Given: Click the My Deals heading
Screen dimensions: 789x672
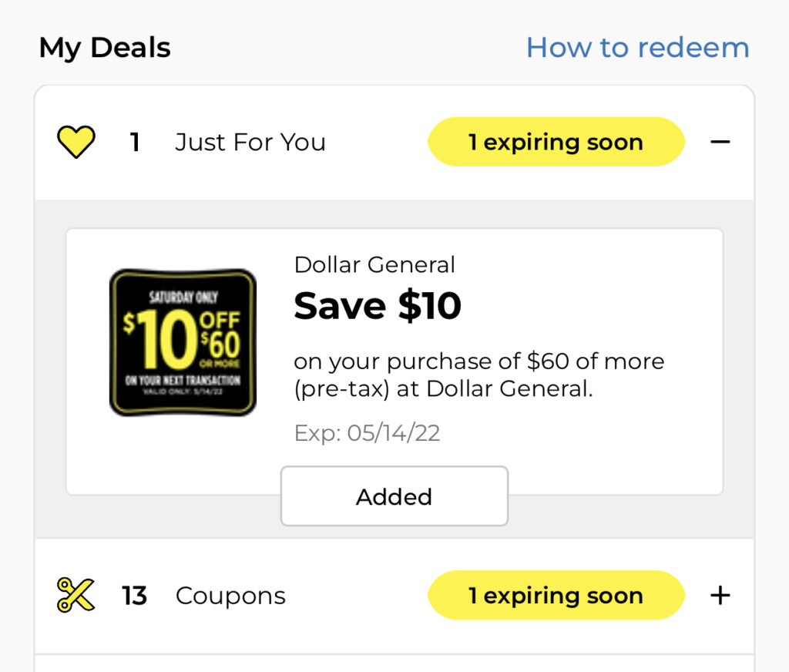Looking at the screenshot, I should point(105,47).
